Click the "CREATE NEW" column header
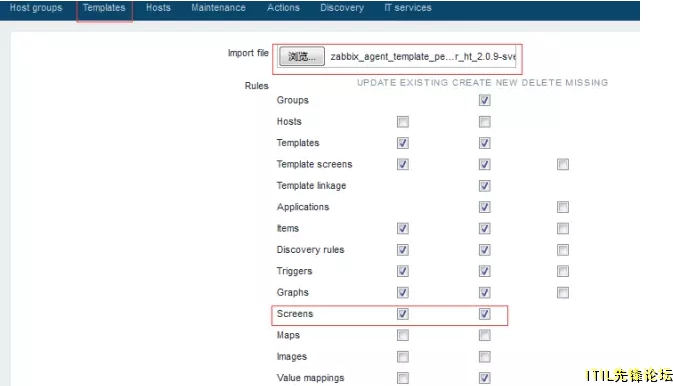Image resolution: width=673 pixels, height=386 pixels. pyautogui.click(x=485, y=82)
